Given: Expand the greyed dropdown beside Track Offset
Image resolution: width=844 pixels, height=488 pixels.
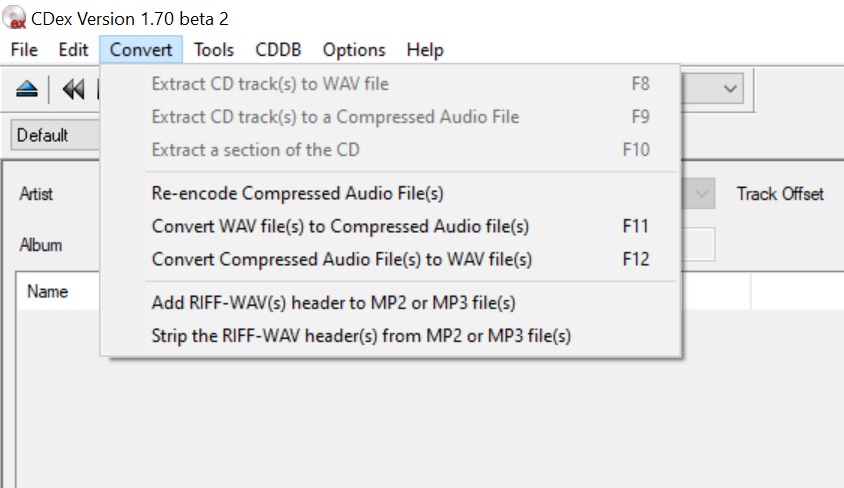Looking at the screenshot, I should (703, 193).
